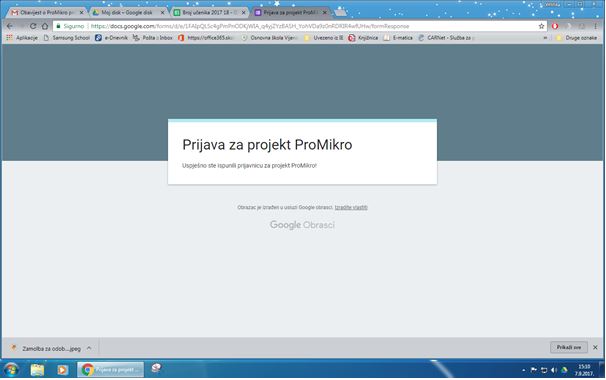Close the Moj disk Google disk tab
The image size is (606, 380).
point(162,13)
